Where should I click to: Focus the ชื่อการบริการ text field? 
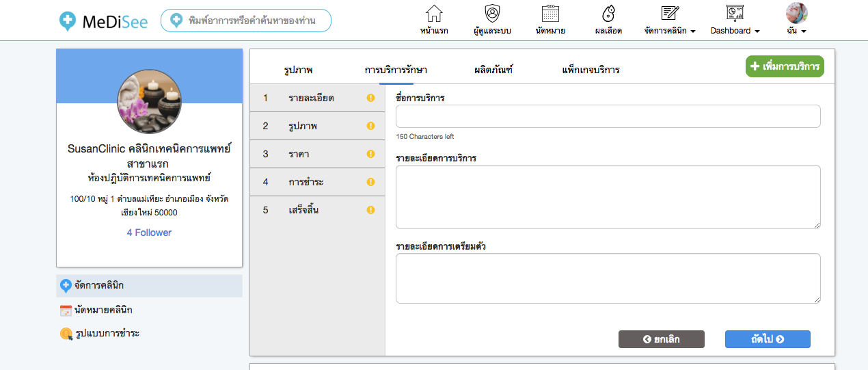coord(608,116)
